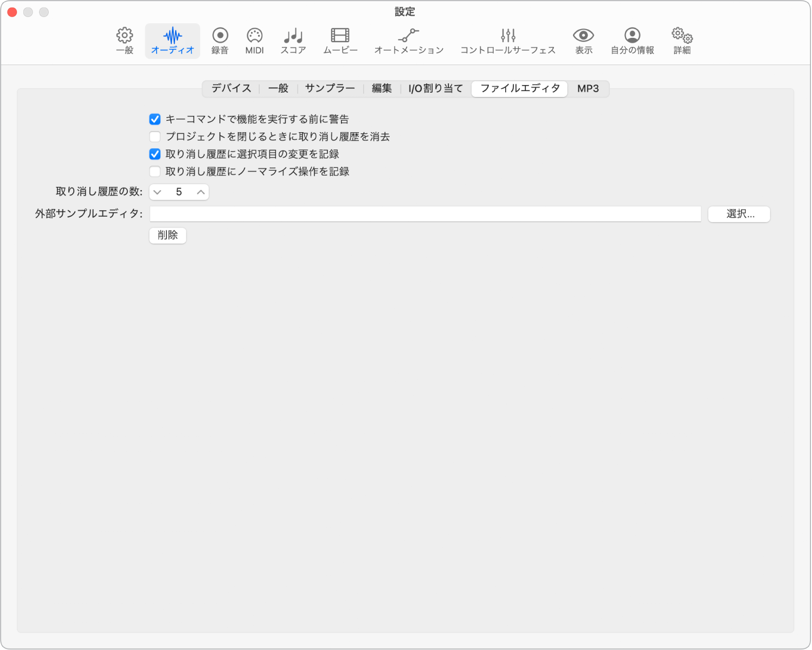812x650 pixels.
Task: Open the スコア settings icon
Action: pos(293,41)
